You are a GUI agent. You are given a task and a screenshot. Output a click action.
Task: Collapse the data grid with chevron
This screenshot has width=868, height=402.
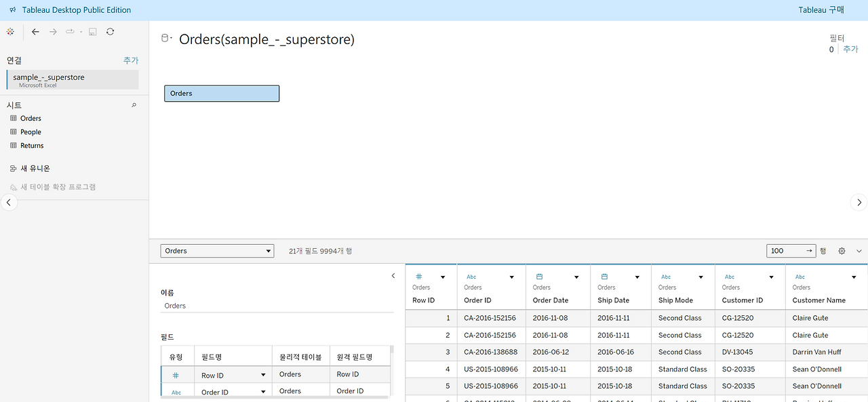pos(859,251)
